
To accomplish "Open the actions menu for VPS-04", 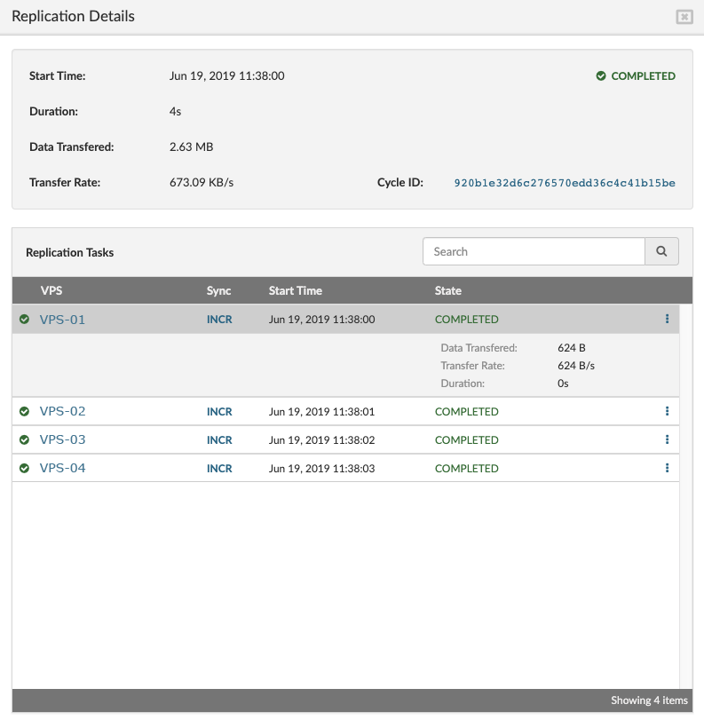I will pyautogui.click(x=667, y=468).
